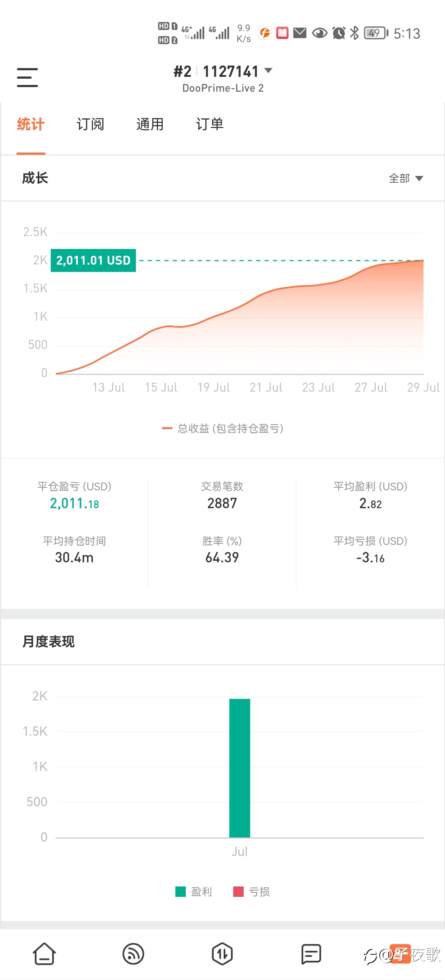The image size is (445, 980).
Task: Tap the 2,011.01 USD value label
Action: [x=93, y=260]
